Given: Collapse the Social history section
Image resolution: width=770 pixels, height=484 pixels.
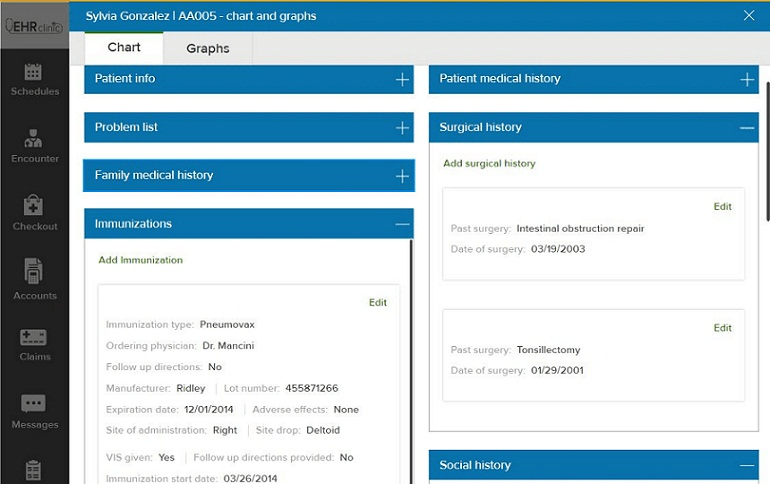Looking at the screenshot, I should click(x=747, y=466).
